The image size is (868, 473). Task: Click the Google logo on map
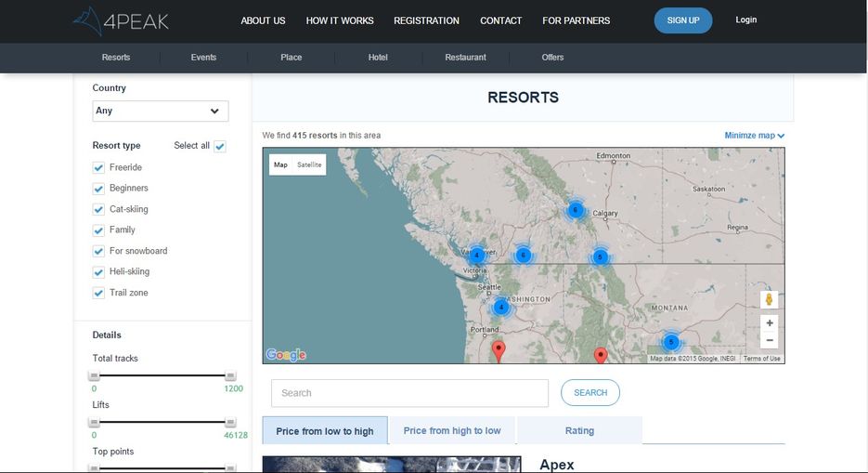(286, 354)
